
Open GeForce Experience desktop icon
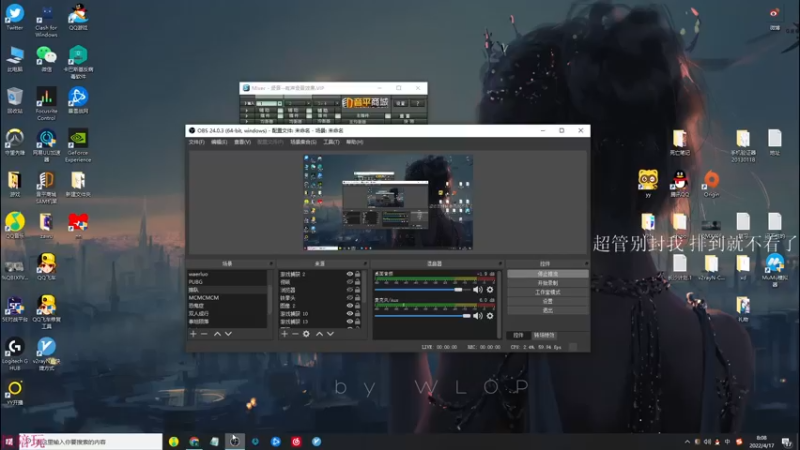coord(78,146)
